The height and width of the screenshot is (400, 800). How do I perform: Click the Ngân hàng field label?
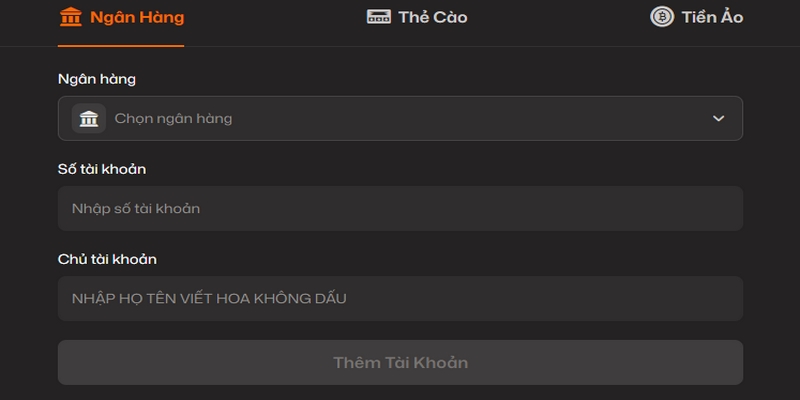point(97,78)
